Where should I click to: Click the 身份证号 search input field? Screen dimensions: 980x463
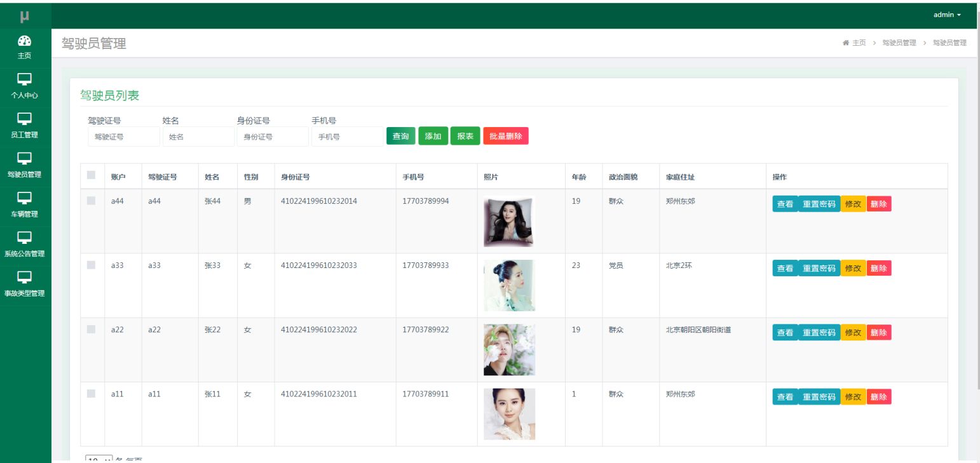273,137
